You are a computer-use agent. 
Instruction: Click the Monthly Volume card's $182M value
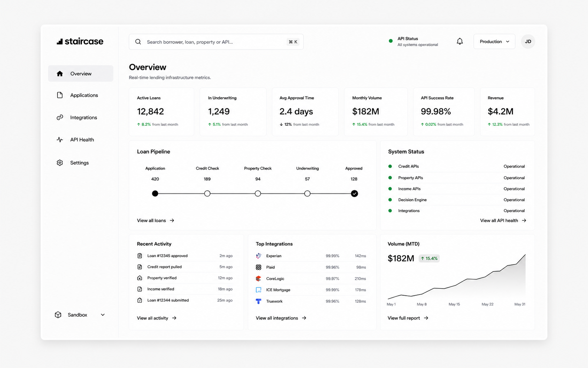(x=365, y=111)
